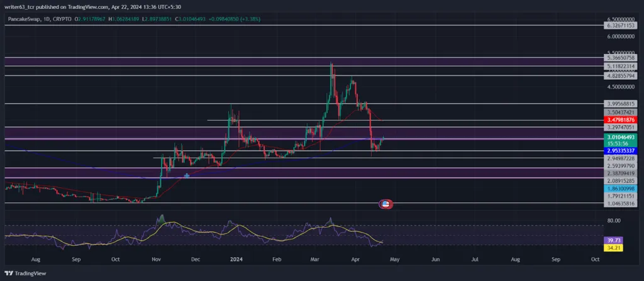Select the 5.11822314 price label
644x281 pixels.
619,66
